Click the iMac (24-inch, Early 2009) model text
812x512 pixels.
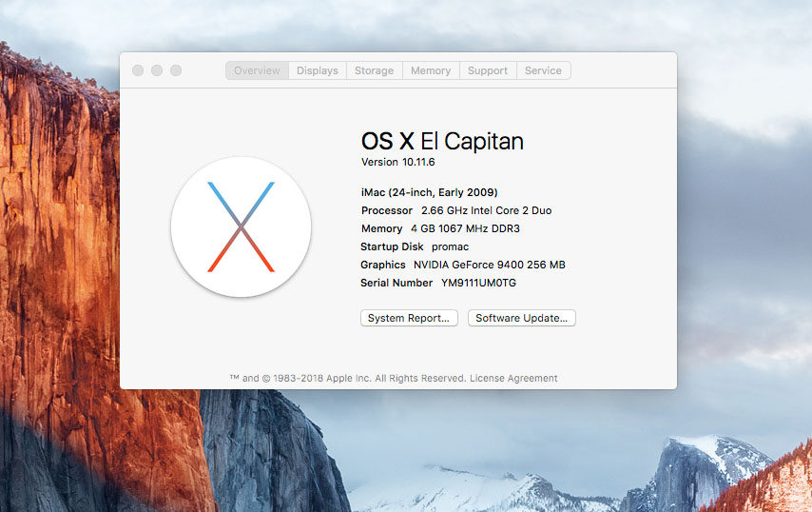tap(429, 192)
